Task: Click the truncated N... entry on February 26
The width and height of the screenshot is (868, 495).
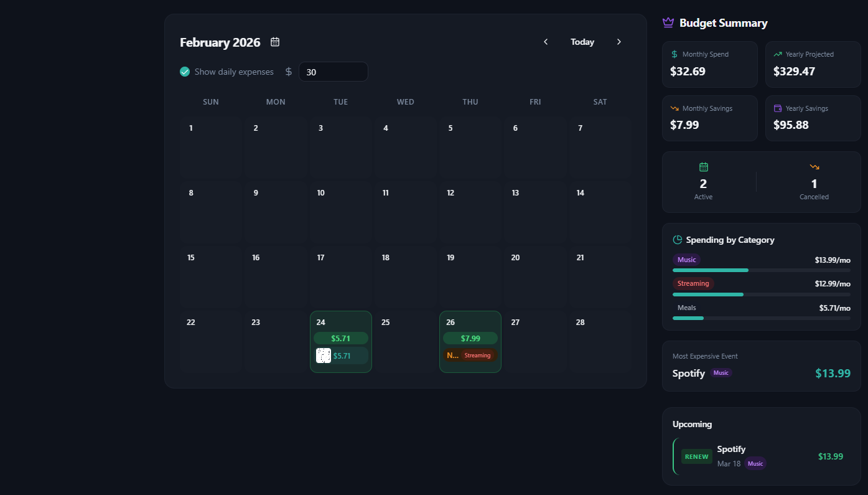Action: click(452, 356)
